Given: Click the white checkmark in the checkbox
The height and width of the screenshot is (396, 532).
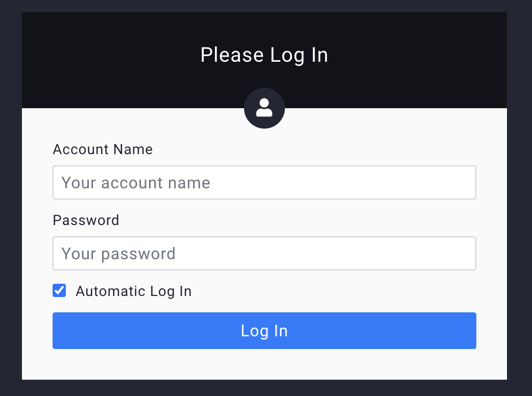Looking at the screenshot, I should [x=59, y=290].
